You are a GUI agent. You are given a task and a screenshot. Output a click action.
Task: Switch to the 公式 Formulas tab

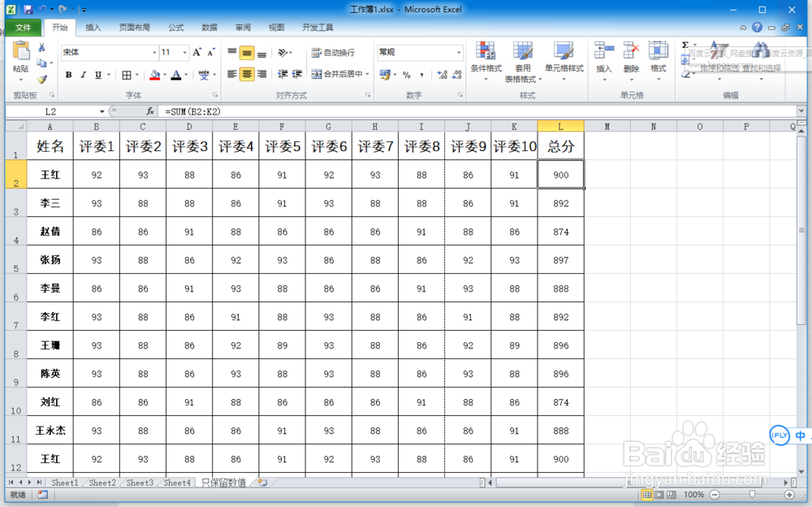pos(176,28)
